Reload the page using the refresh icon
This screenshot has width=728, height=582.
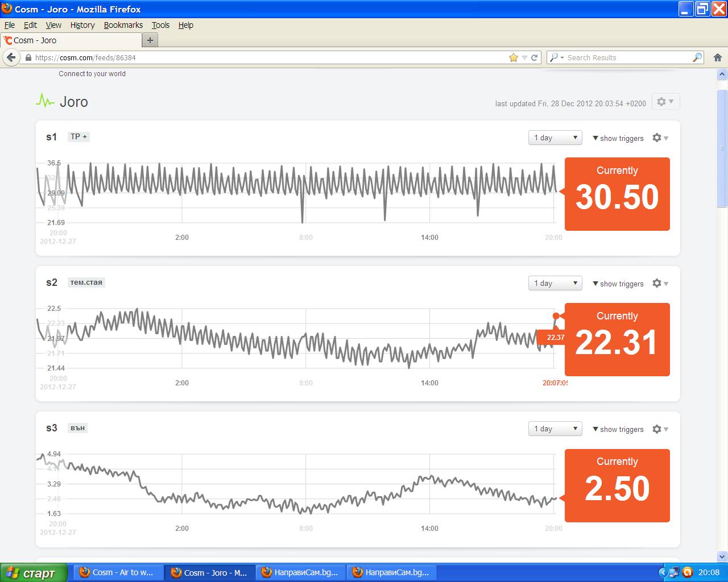click(535, 57)
